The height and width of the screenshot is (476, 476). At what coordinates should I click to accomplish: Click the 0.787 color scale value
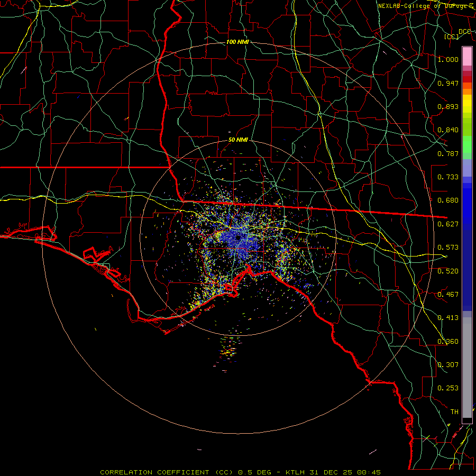(448, 153)
